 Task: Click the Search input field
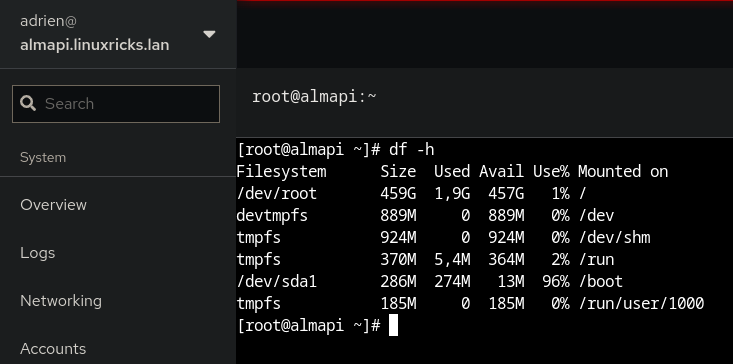tap(115, 104)
